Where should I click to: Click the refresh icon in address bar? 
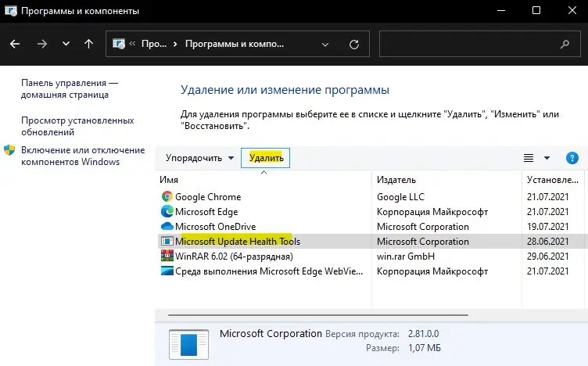point(355,44)
